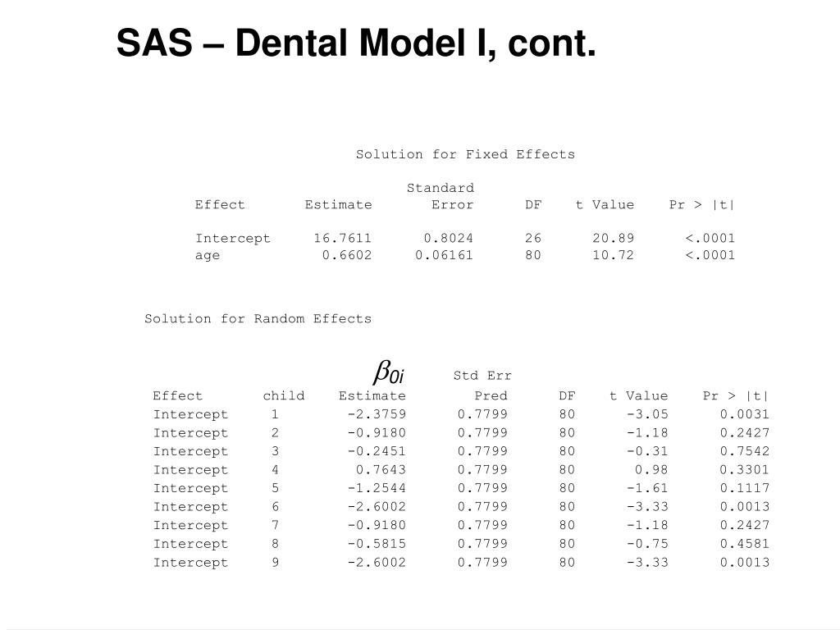
Task: Select child 8 t Value -0.75
Action: (x=648, y=544)
